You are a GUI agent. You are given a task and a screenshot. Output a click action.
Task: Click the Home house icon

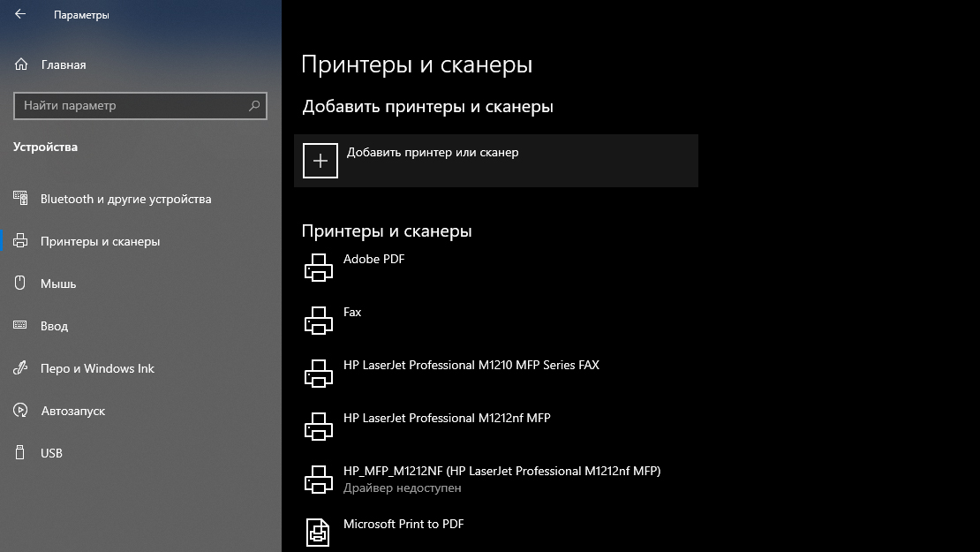20,64
